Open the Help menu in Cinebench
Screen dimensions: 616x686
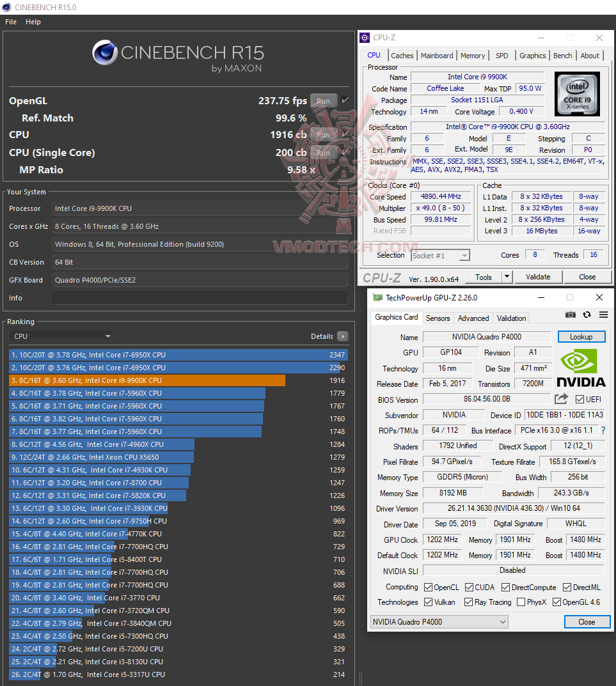(33, 22)
